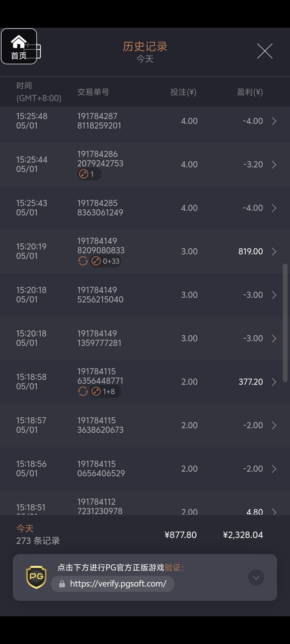
Task: Click the circular refresh icon beside 0+33
Action: [83, 261]
